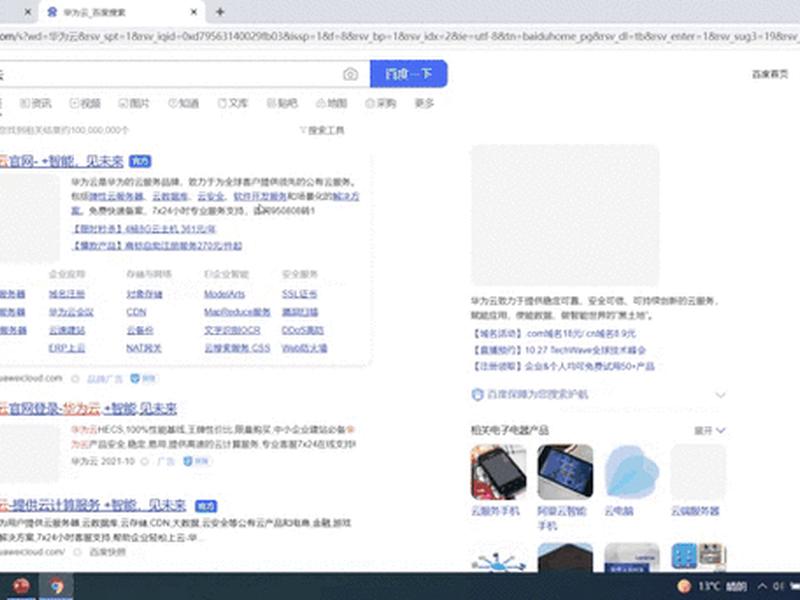Screen dimensions: 800x600
Task: Click the camera image-search icon in search box
Action: point(350,74)
